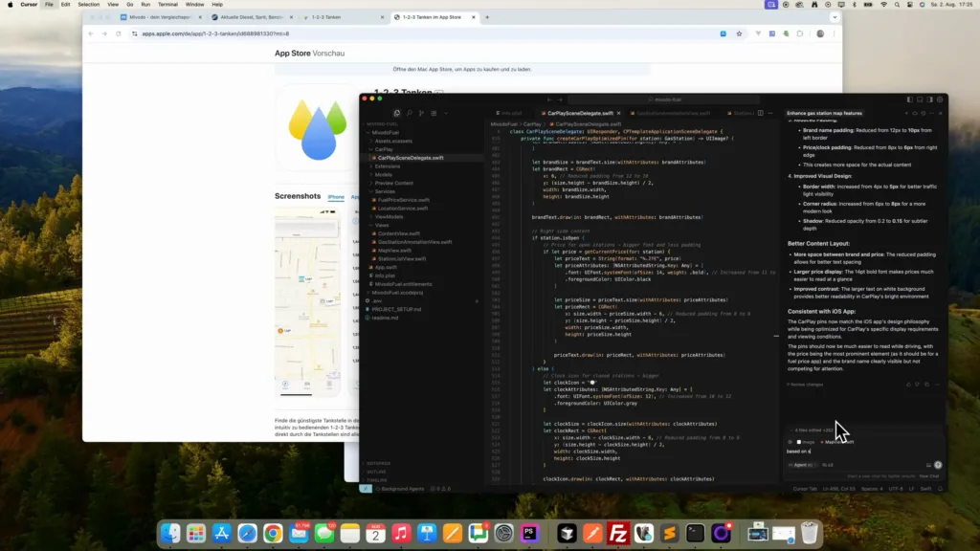
Task: Open MapView.swift in the file tree
Action: click(394, 251)
